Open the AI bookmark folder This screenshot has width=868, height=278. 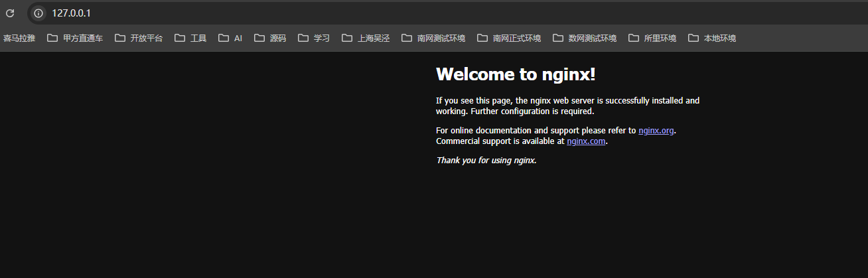pyautogui.click(x=230, y=38)
